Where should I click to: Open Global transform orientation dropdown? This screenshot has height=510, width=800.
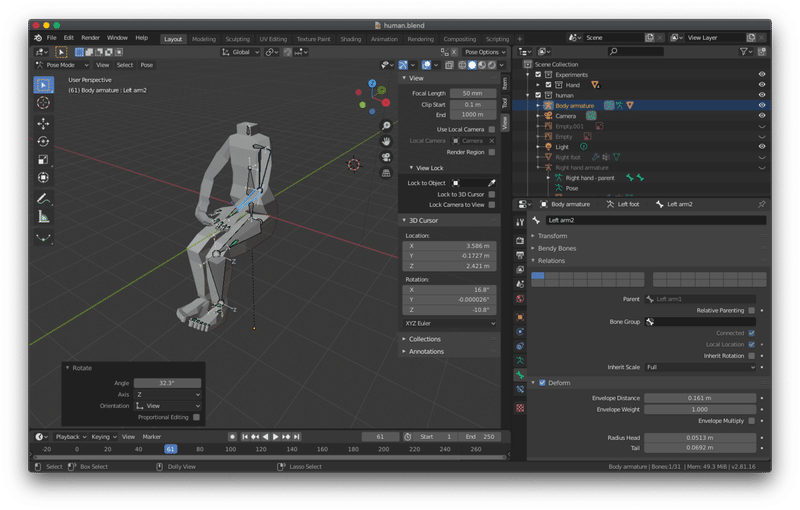click(x=240, y=52)
